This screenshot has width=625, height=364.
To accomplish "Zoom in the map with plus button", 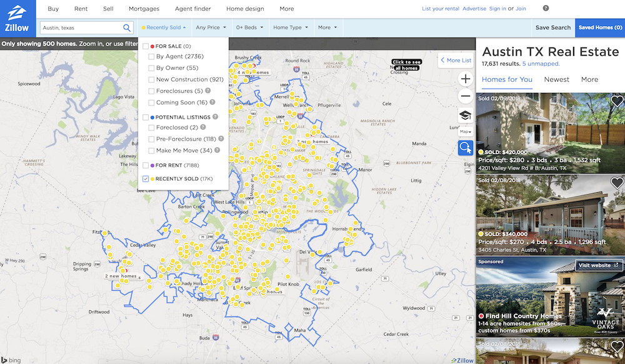I will [465, 79].
